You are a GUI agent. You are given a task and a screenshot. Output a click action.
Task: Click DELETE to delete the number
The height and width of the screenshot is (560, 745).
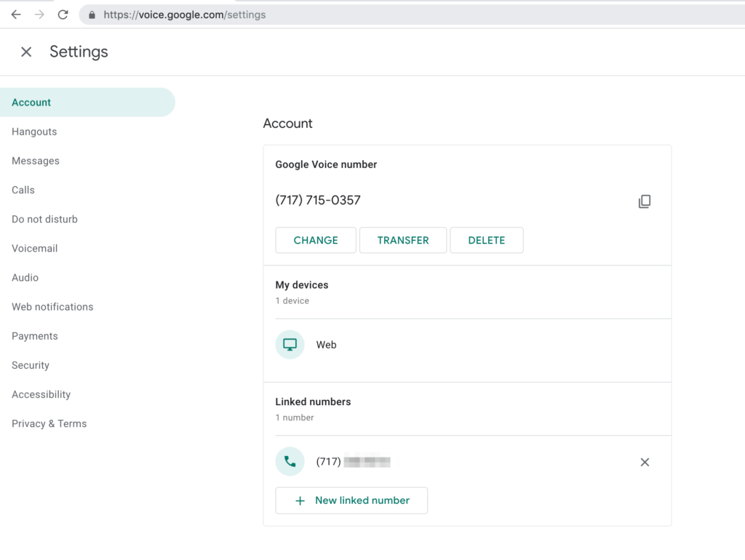pyautogui.click(x=487, y=240)
